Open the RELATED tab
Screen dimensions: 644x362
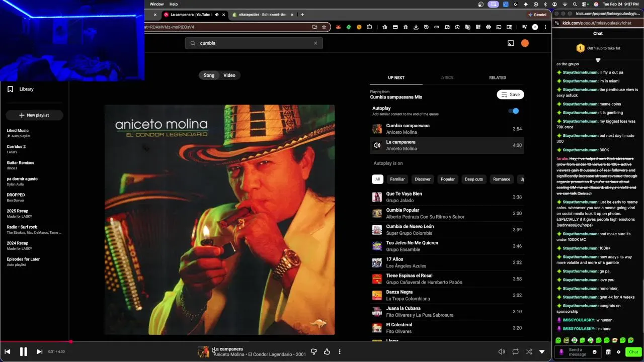498,77
